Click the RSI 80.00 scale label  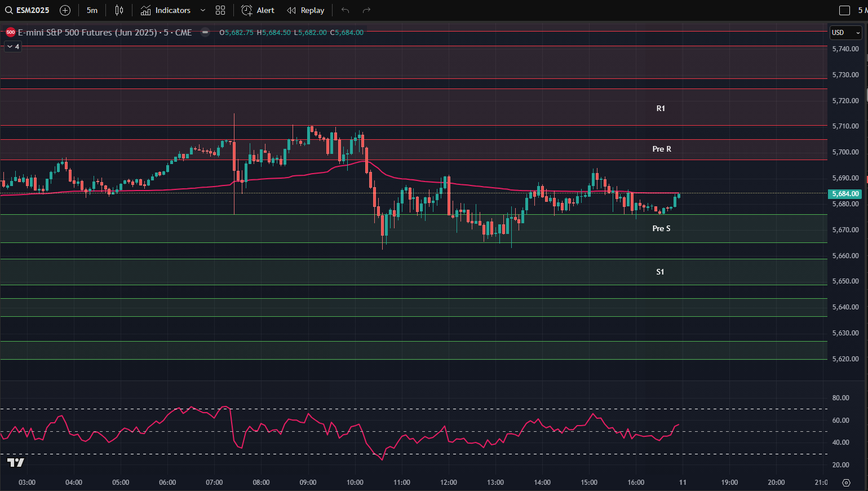841,398
